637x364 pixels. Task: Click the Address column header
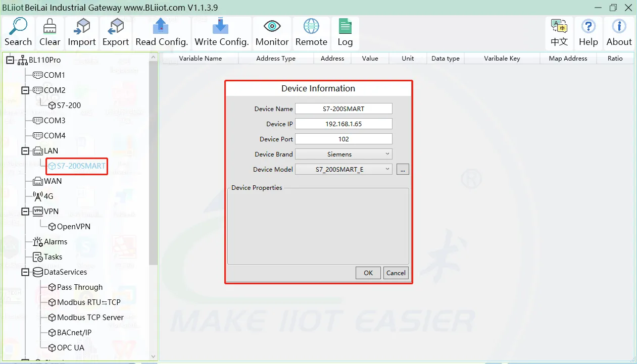tap(332, 59)
